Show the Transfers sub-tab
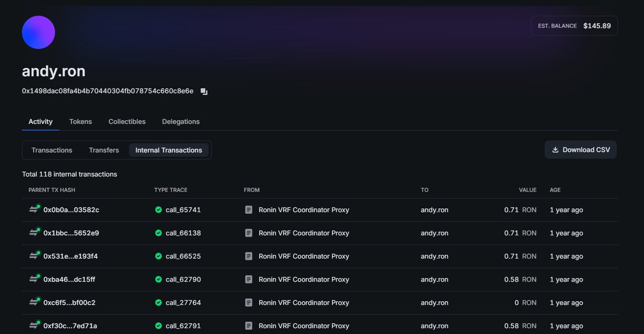This screenshot has height=334, width=644. (104, 150)
